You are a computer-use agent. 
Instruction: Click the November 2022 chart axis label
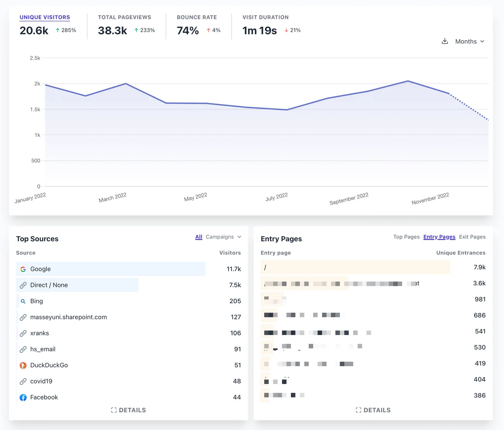pos(430,199)
